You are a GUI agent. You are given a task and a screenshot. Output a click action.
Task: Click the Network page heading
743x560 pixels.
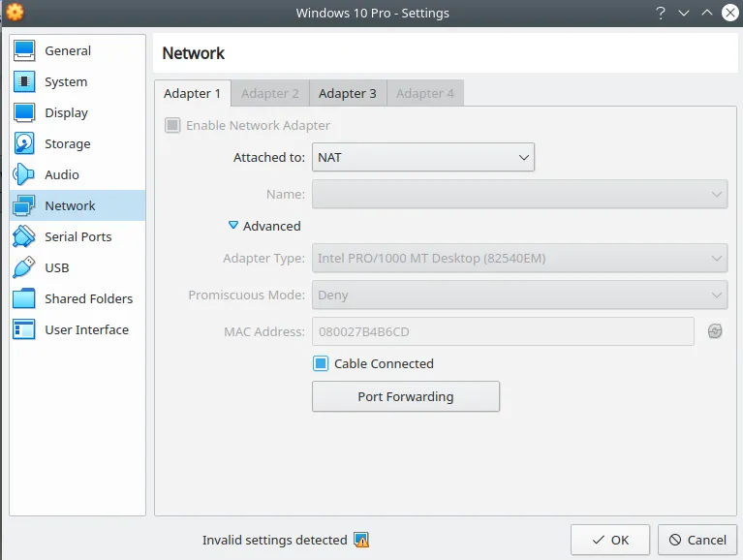tap(194, 53)
